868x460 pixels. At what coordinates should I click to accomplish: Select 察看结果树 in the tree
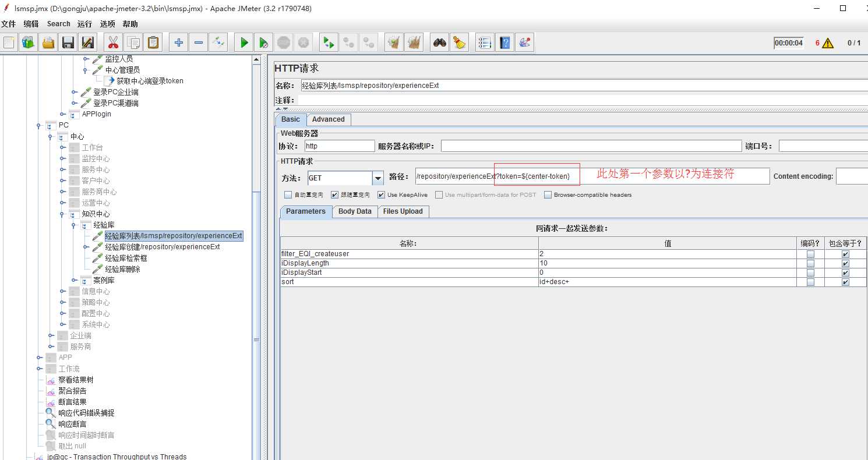(x=76, y=380)
